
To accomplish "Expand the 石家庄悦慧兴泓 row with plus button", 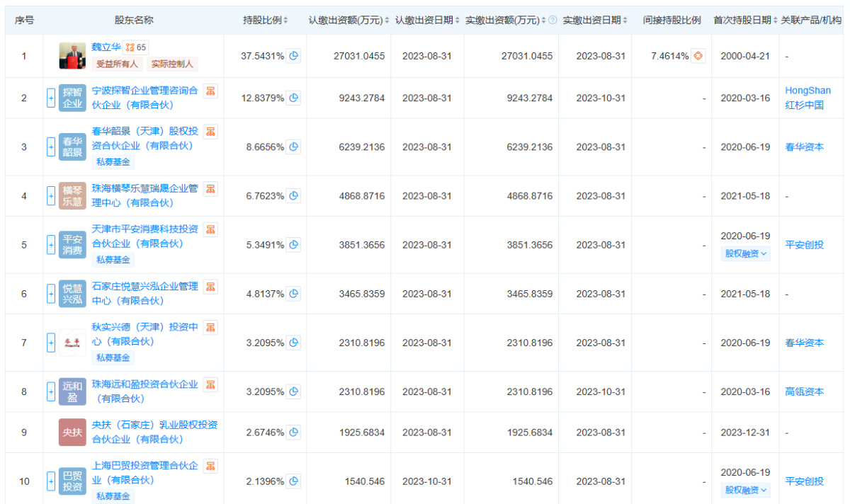I will tap(51, 294).
